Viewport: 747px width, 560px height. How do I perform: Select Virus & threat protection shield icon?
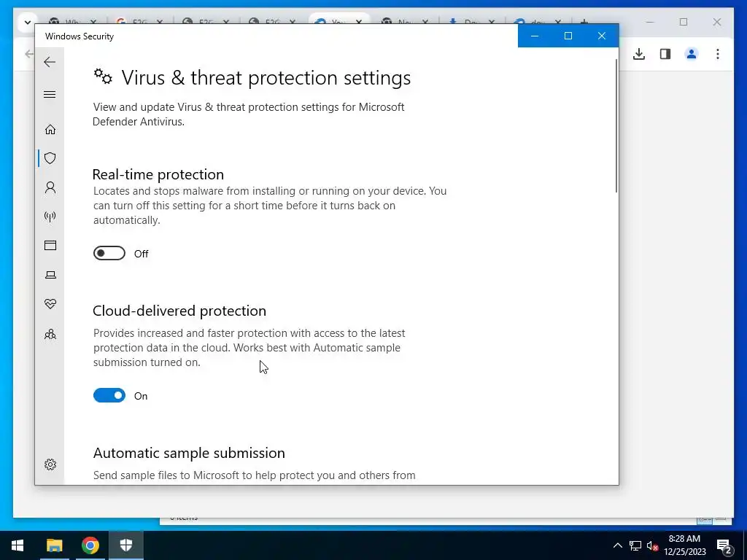pos(50,158)
